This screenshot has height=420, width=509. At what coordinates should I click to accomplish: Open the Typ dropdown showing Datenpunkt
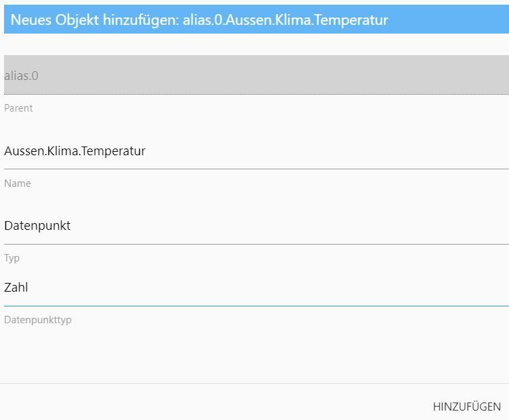(x=256, y=226)
